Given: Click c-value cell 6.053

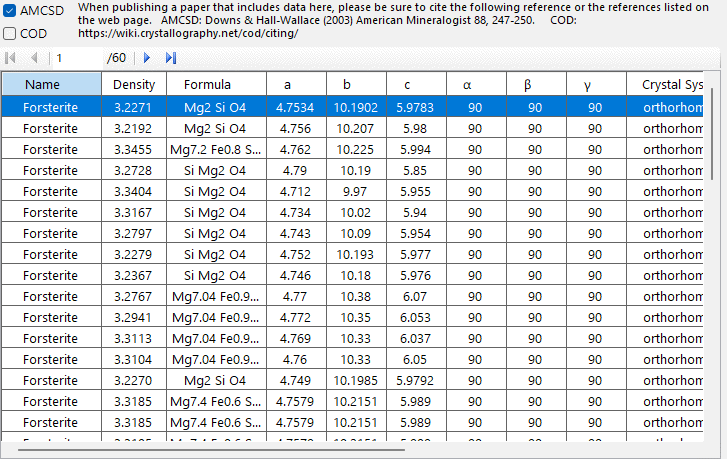Looking at the screenshot, I should pos(415,318).
